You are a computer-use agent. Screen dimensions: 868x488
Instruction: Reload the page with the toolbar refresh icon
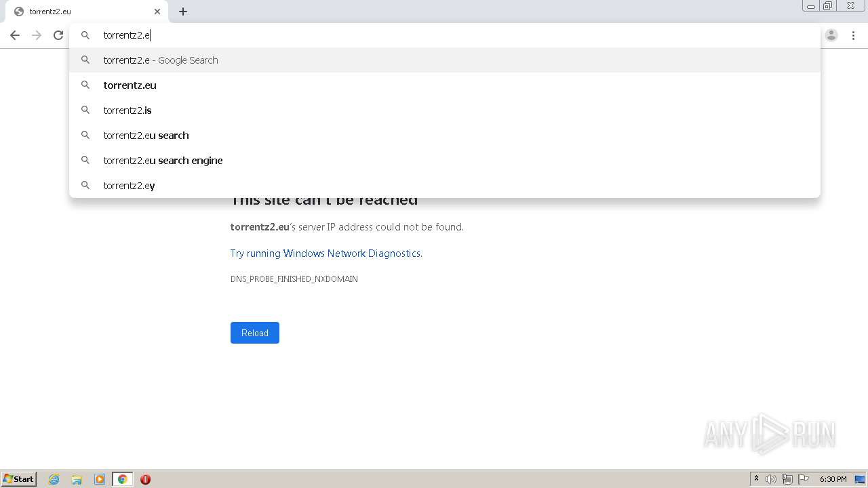pos(58,35)
